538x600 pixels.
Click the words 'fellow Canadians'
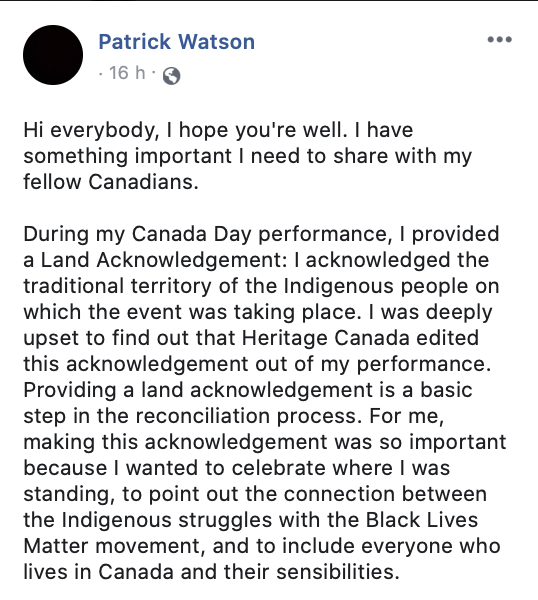pos(111,181)
